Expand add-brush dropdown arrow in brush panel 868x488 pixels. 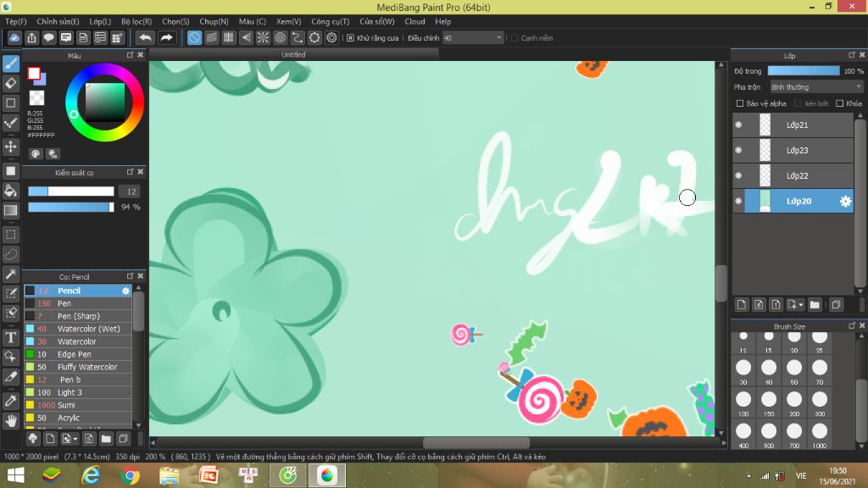75,440
